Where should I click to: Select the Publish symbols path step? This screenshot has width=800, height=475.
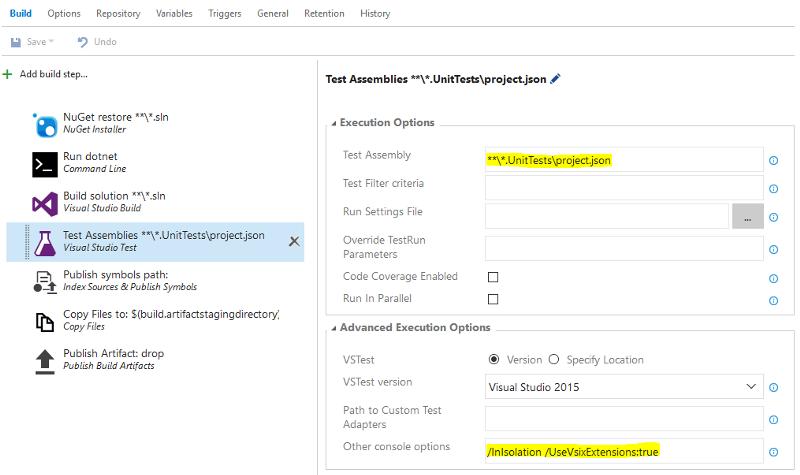tap(156, 281)
